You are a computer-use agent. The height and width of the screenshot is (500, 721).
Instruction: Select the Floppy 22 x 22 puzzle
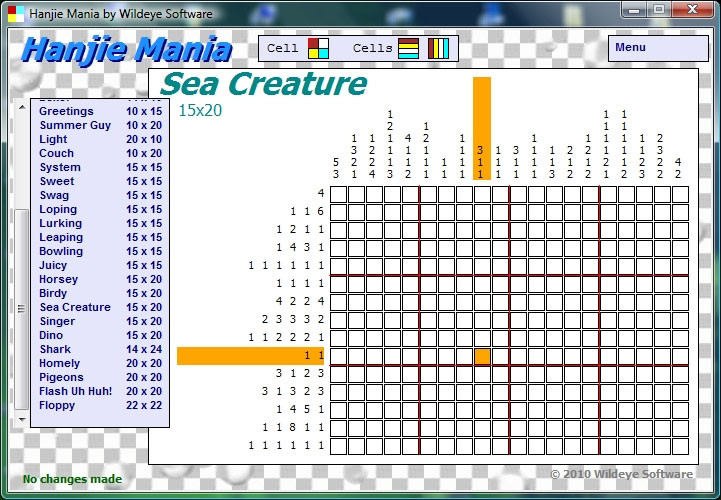tap(100, 405)
